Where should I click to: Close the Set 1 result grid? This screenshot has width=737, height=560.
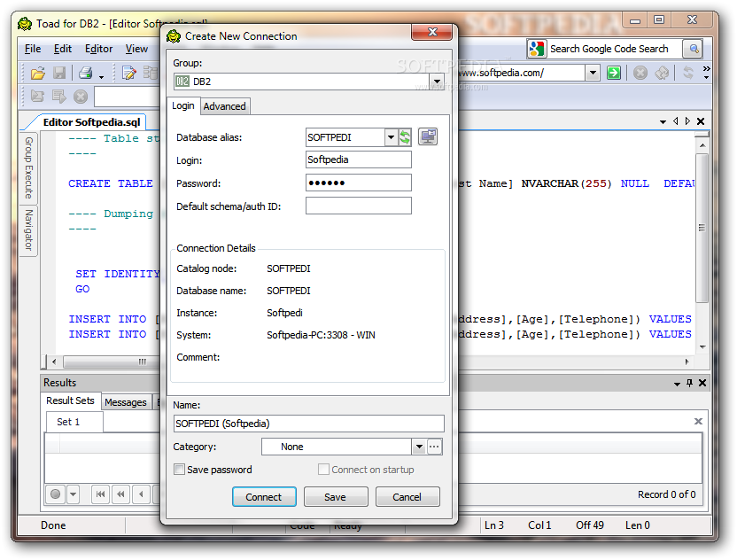tap(698, 421)
